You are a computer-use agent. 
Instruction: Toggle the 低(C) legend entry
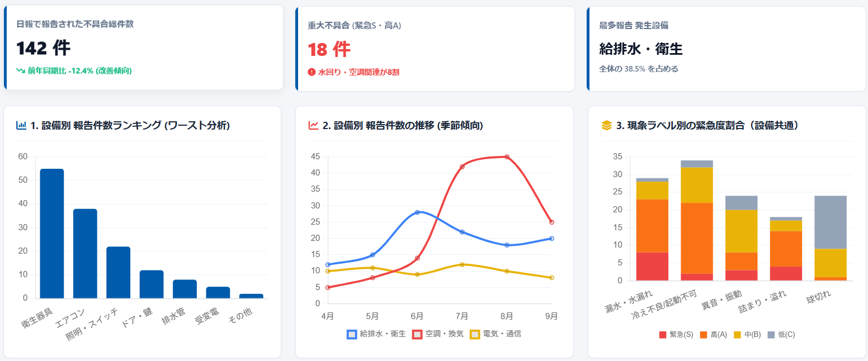pyautogui.click(x=781, y=335)
